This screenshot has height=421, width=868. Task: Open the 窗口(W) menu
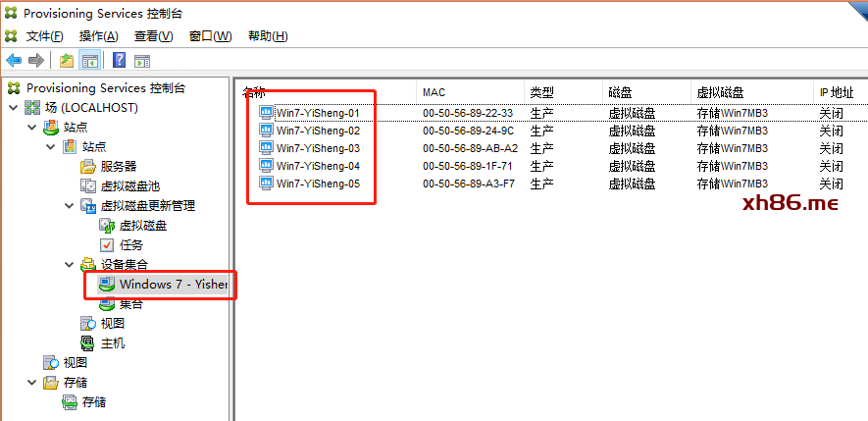click(x=210, y=36)
